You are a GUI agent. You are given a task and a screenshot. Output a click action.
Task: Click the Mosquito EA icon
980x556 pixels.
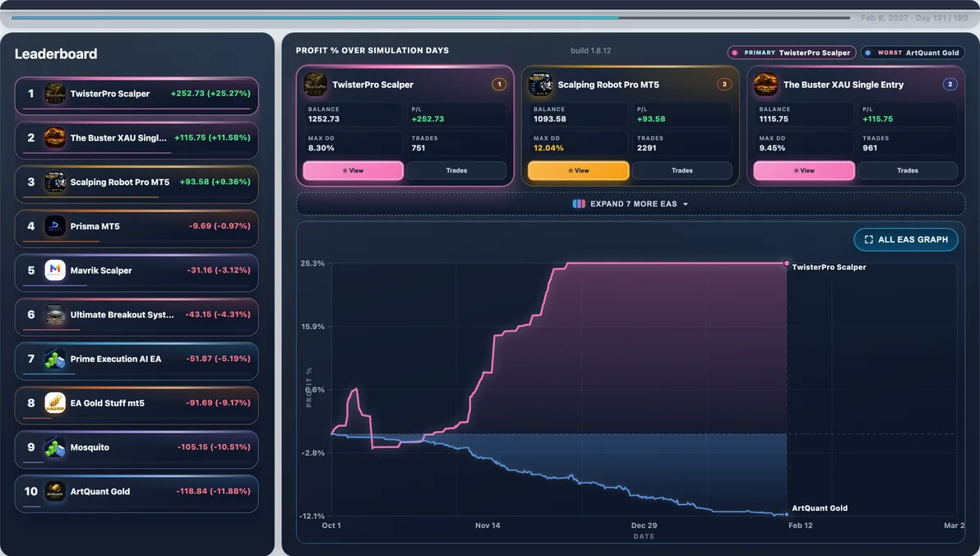pos(55,447)
